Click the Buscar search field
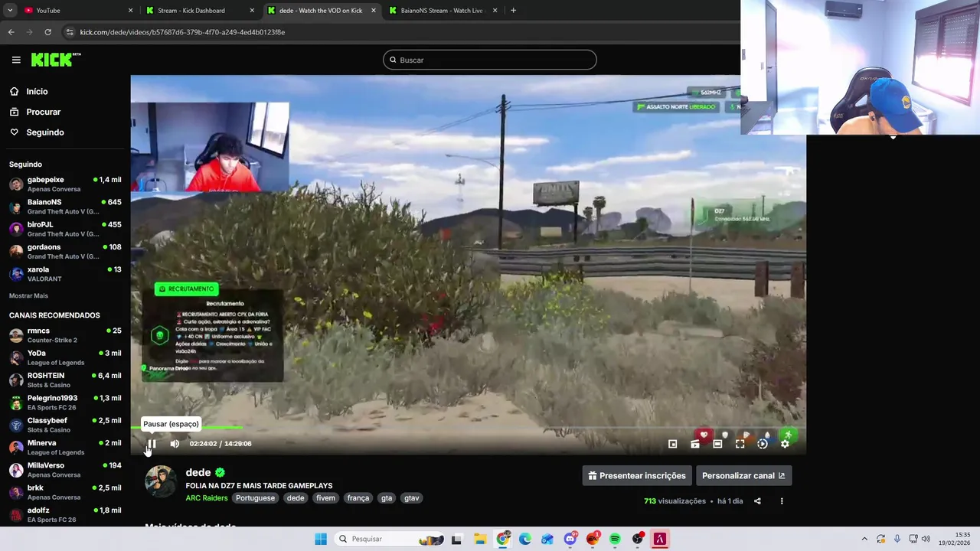980x551 pixels. [x=490, y=60]
